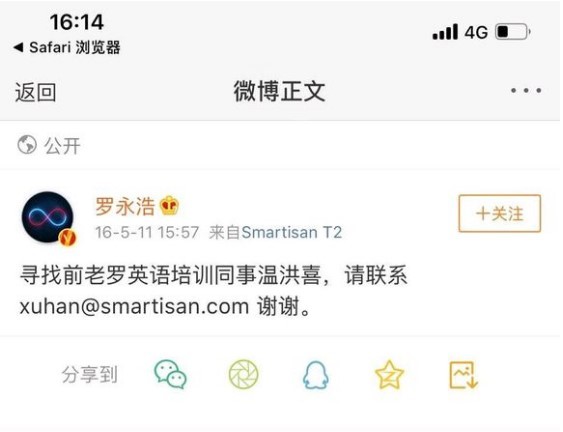The height and width of the screenshot is (432, 563).
Task: Open the Smartisan T2 source link
Action: [292, 232]
